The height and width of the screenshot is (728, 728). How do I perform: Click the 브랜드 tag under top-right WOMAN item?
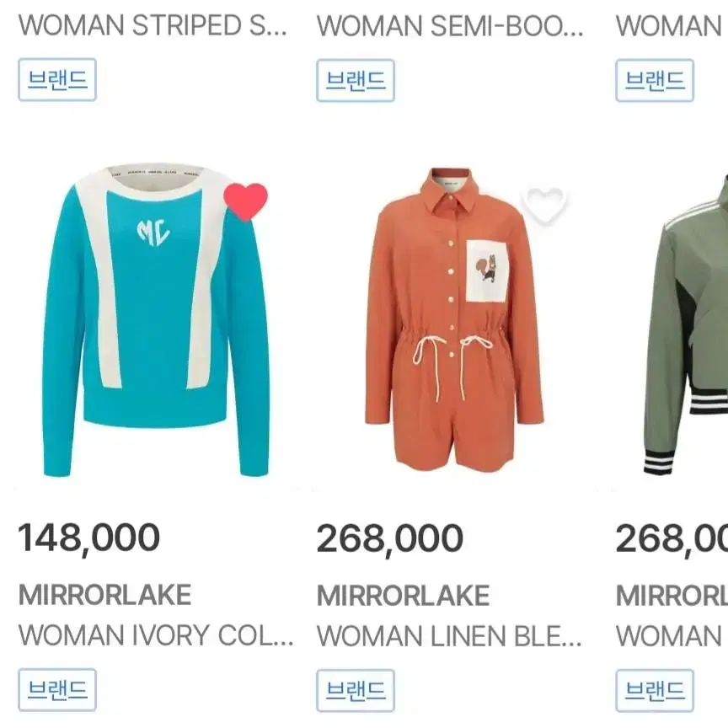point(655,80)
